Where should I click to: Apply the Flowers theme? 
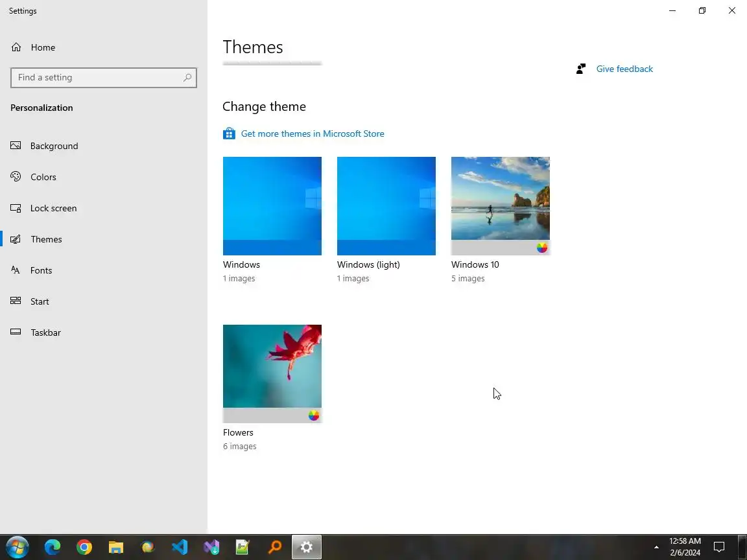click(x=272, y=374)
